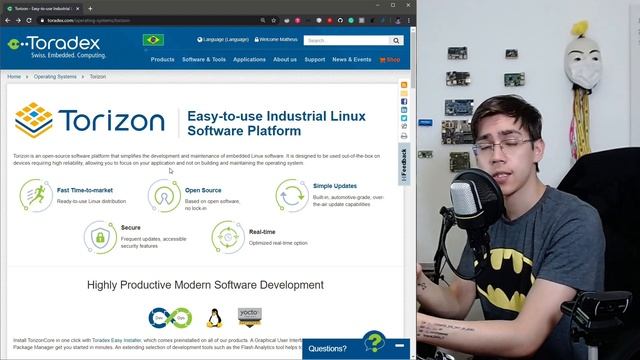Open the Welcome Matheus account menu
The height and width of the screenshot is (360, 640).
pos(276,40)
